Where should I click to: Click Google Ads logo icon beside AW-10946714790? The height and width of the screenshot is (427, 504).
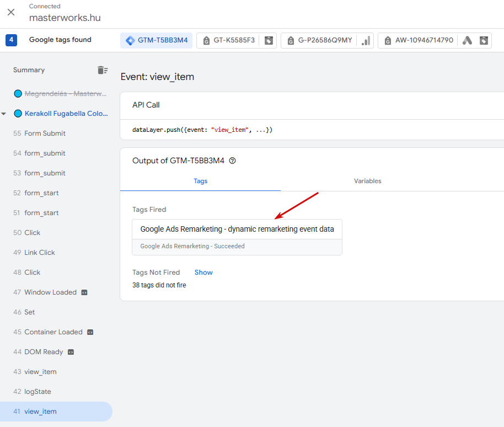[x=467, y=40]
